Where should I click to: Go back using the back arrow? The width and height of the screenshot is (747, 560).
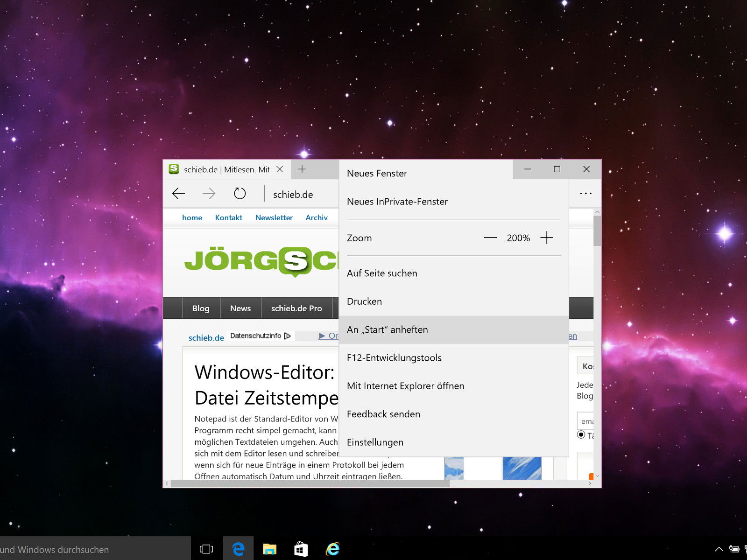(x=179, y=193)
